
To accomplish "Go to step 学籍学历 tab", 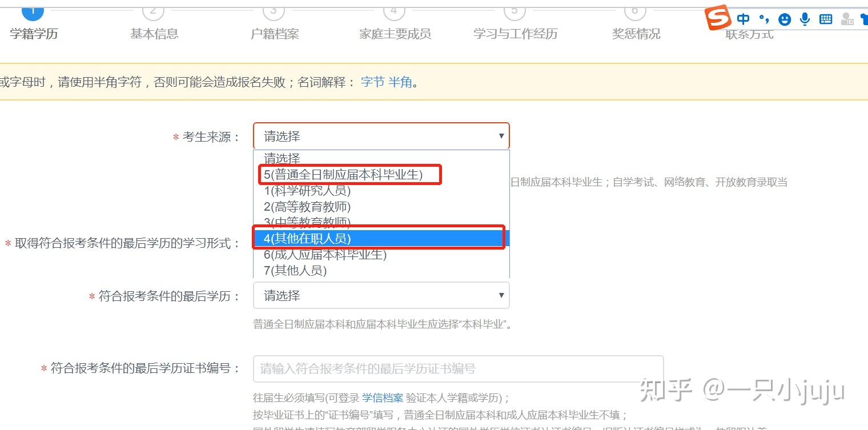I will tap(34, 34).
